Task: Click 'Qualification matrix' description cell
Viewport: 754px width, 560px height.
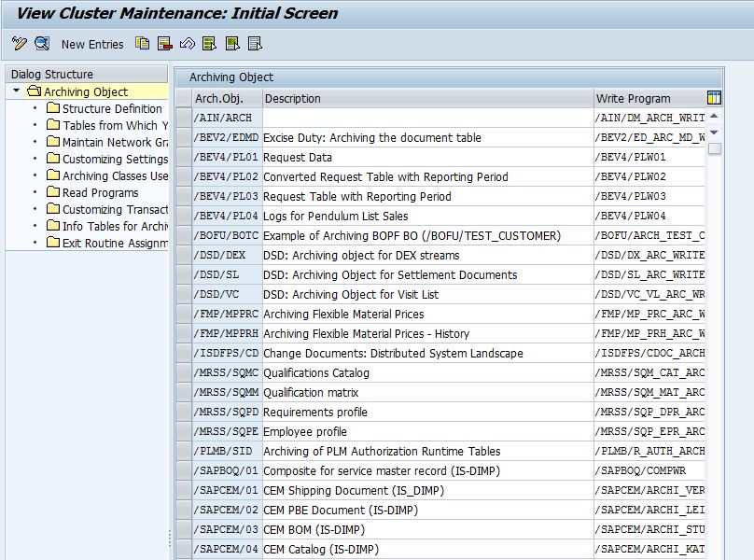Action: [x=428, y=393]
